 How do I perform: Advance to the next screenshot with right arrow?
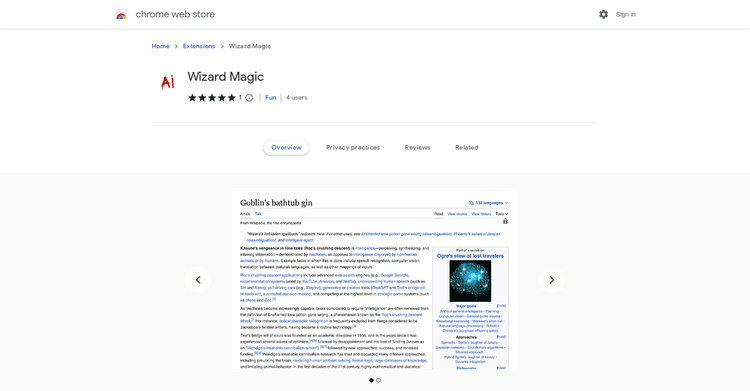pos(551,280)
